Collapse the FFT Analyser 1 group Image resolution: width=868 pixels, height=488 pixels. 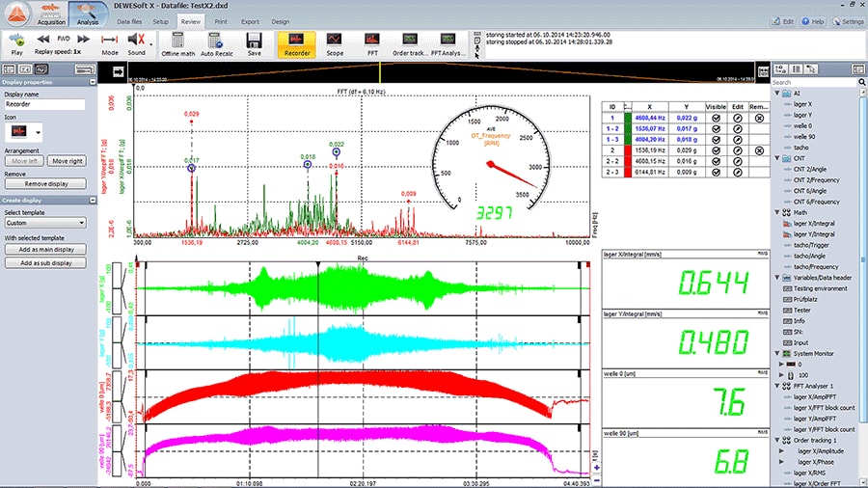coord(777,386)
